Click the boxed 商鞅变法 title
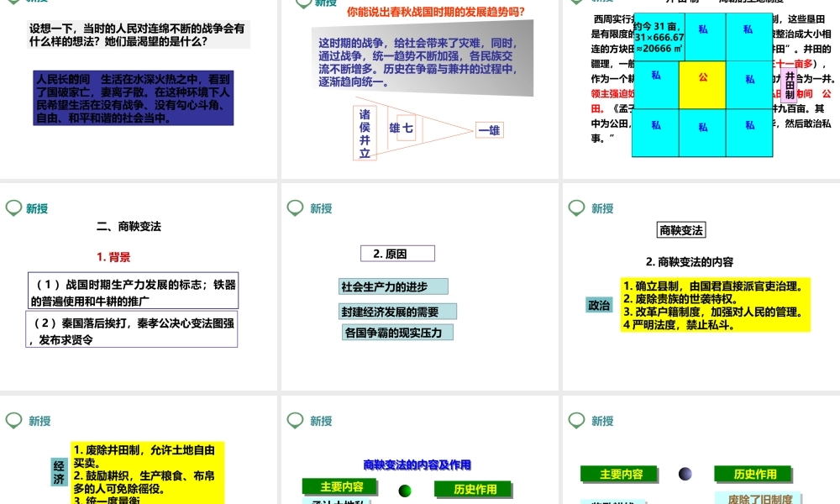Viewport: 840px width, 504px height. (x=681, y=230)
